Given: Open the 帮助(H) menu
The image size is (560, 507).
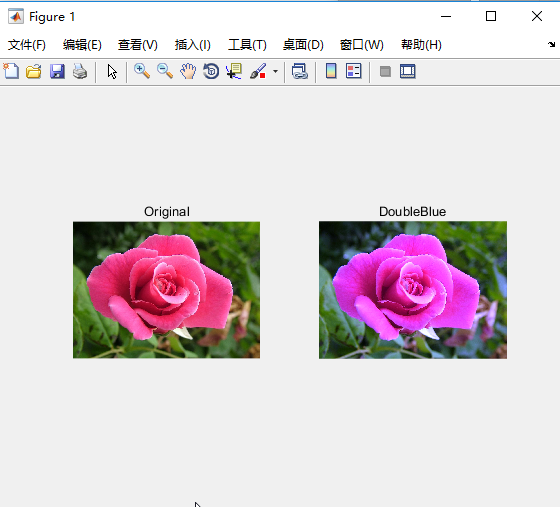Looking at the screenshot, I should click(421, 45).
